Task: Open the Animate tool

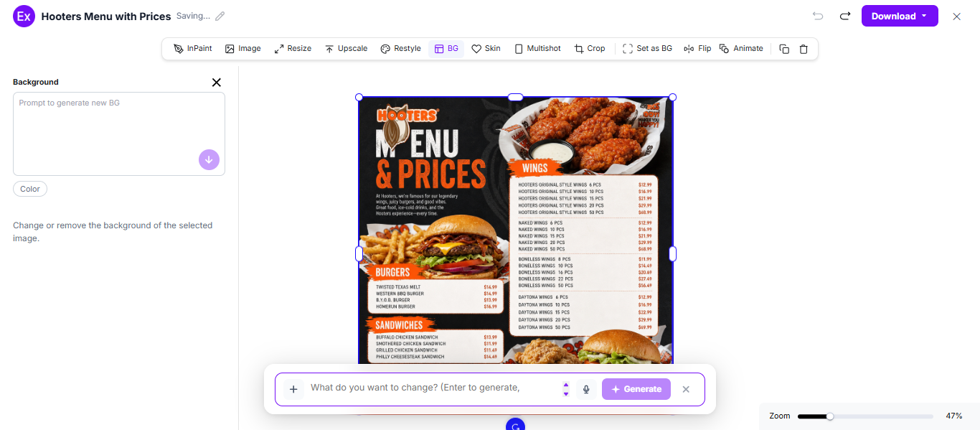Action: [x=741, y=49]
